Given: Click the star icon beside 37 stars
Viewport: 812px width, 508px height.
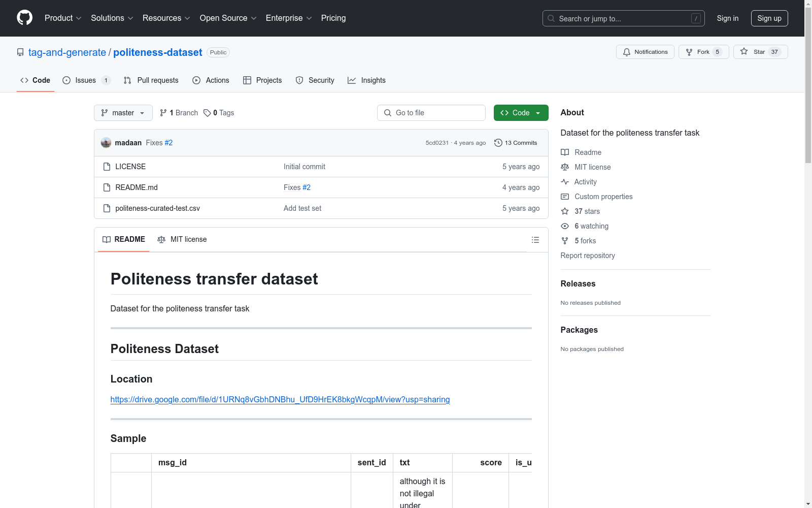Looking at the screenshot, I should pyautogui.click(x=565, y=211).
